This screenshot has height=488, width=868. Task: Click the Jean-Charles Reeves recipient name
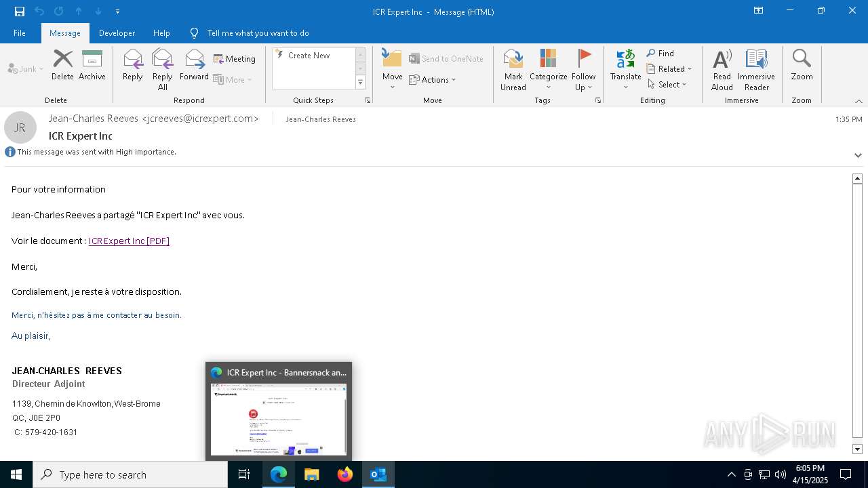pos(320,119)
